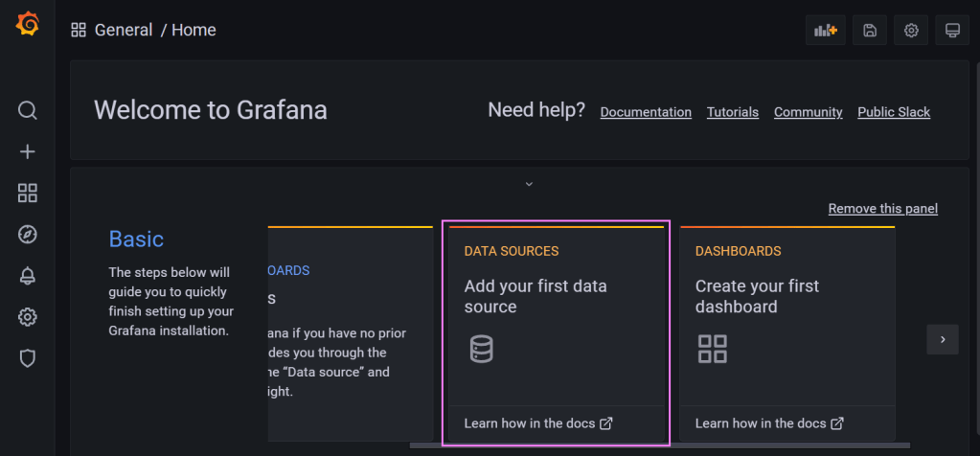This screenshot has width=980, height=456.
Task: Click external link icon in Dashboards card
Action: click(837, 422)
